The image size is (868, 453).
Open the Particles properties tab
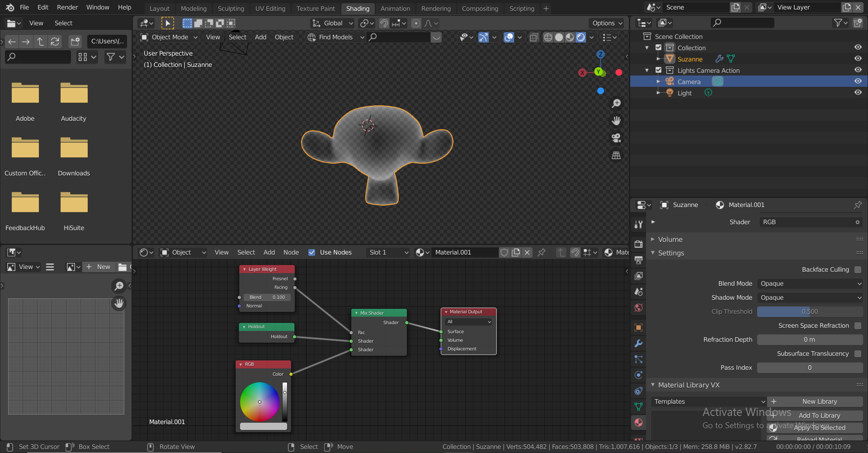[638, 359]
